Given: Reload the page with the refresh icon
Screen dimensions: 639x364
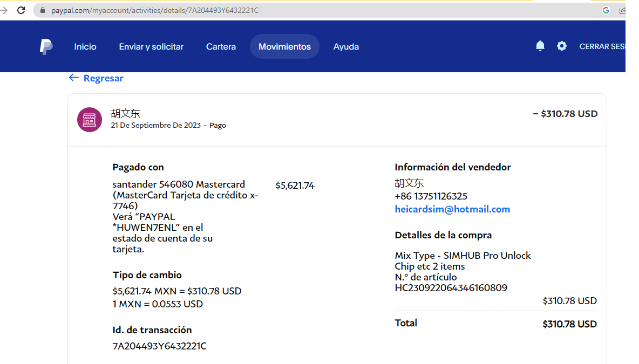Looking at the screenshot, I should coord(21,10).
